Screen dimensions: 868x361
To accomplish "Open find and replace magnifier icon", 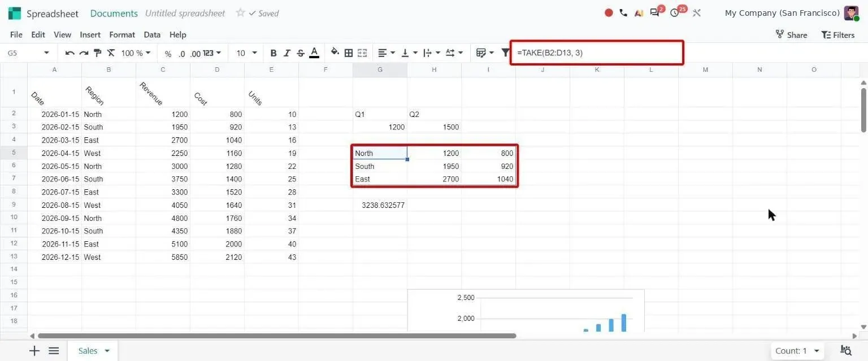I will [846, 351].
